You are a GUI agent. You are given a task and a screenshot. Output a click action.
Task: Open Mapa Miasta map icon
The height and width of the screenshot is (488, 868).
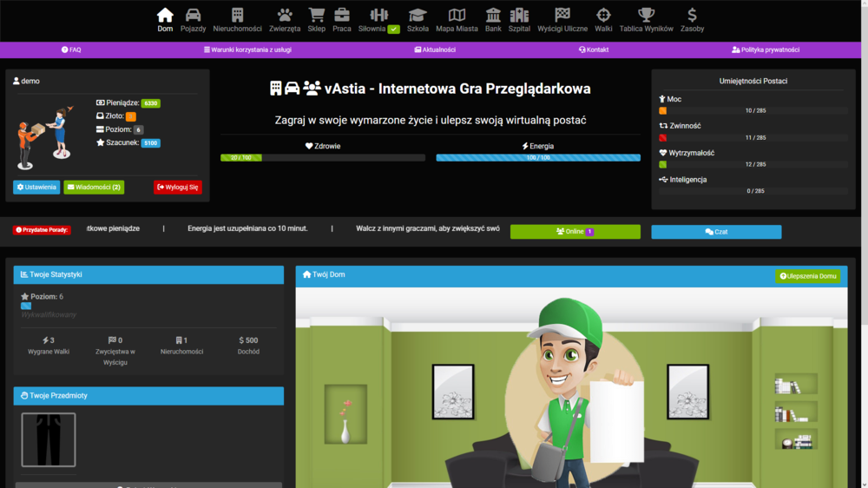click(457, 15)
